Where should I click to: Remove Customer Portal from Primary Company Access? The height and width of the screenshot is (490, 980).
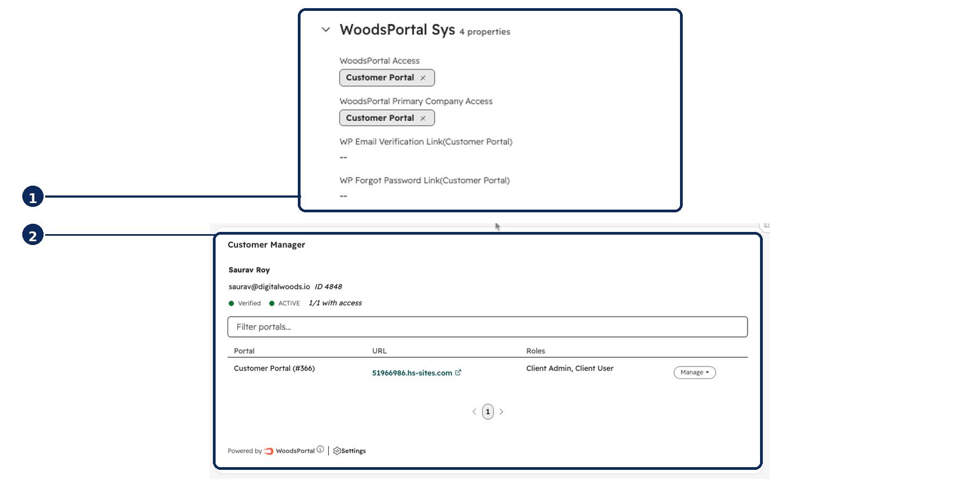click(x=423, y=118)
